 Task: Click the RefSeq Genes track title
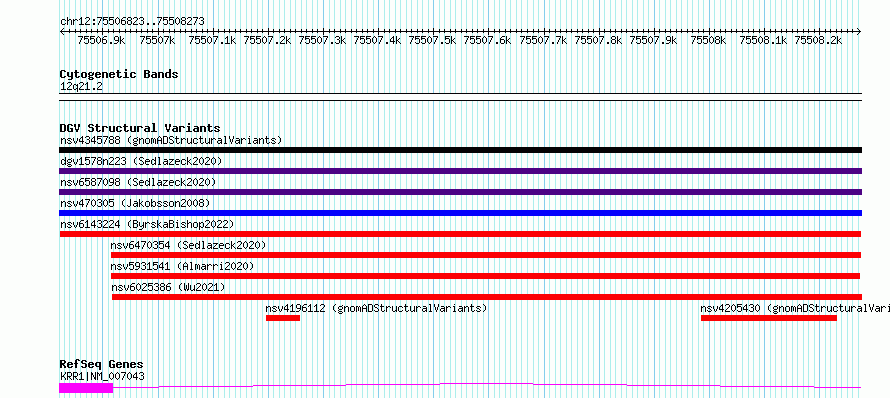click(102, 364)
